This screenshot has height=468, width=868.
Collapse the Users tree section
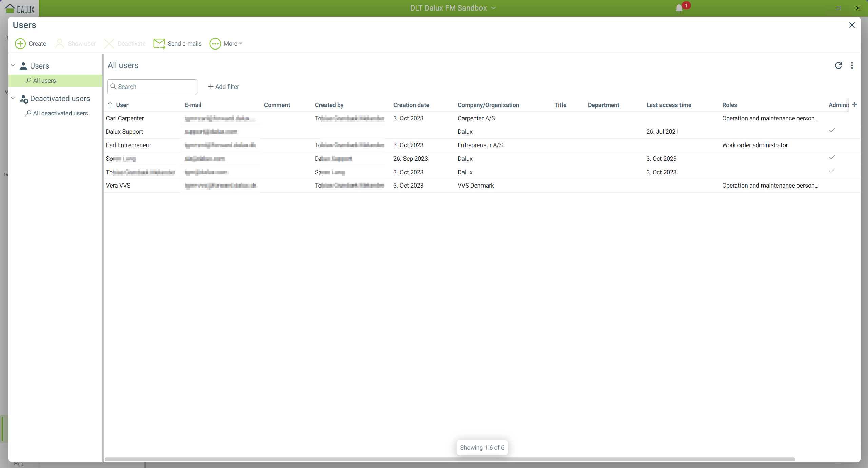click(13, 65)
